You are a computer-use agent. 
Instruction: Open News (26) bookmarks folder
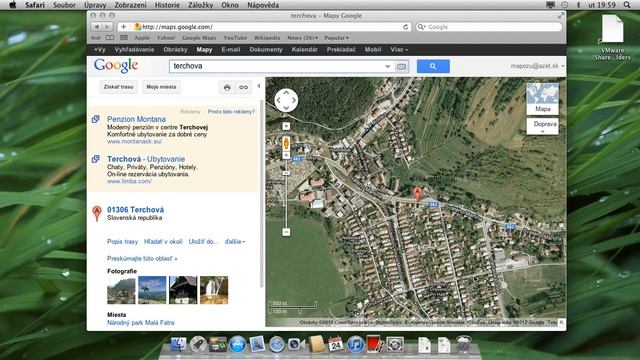[302, 38]
